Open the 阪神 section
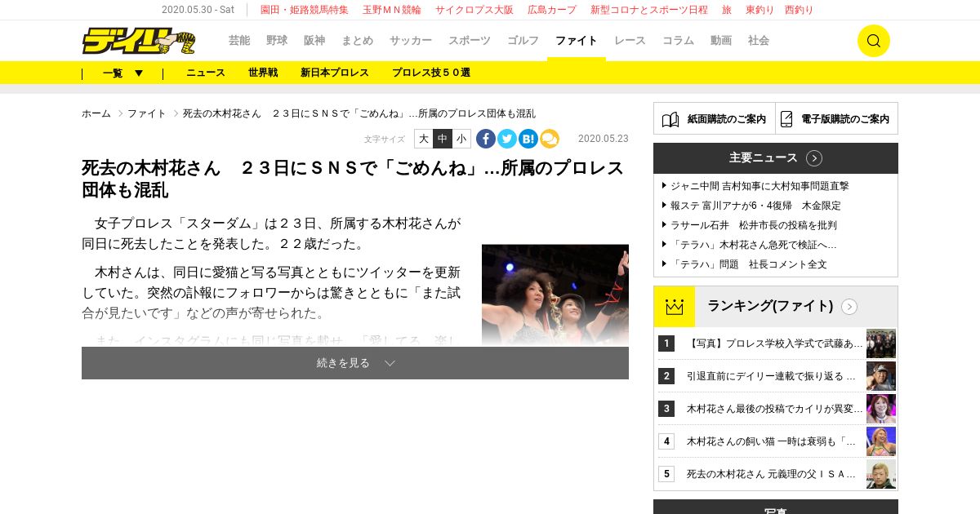Screen dimensions: 980x514 click(314, 41)
